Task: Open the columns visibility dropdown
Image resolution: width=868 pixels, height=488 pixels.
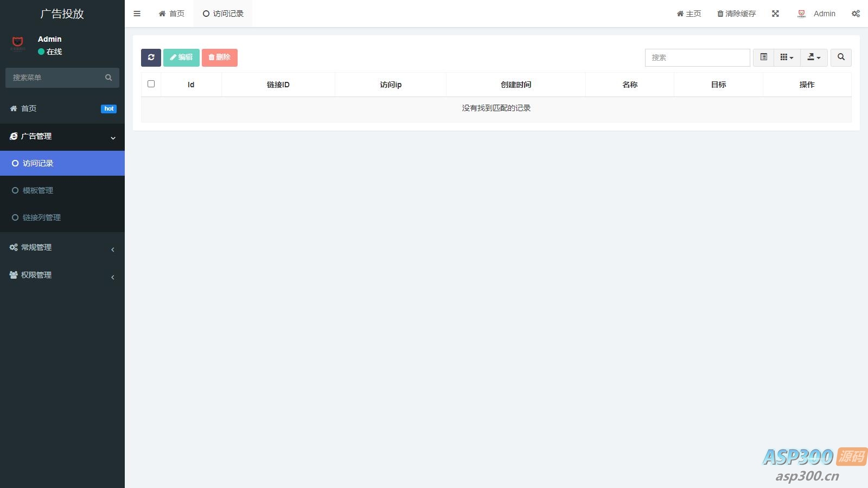Action: [787, 57]
